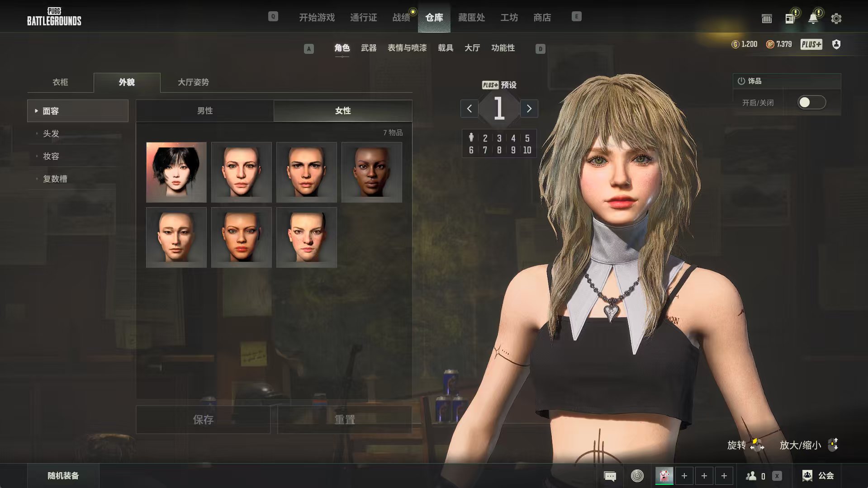This screenshot has height=488, width=868.
Task: Click the Q key navigation hint icon
Action: click(273, 17)
